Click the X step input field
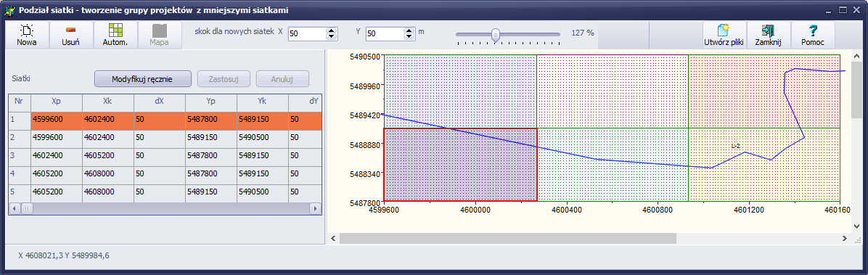 point(308,34)
